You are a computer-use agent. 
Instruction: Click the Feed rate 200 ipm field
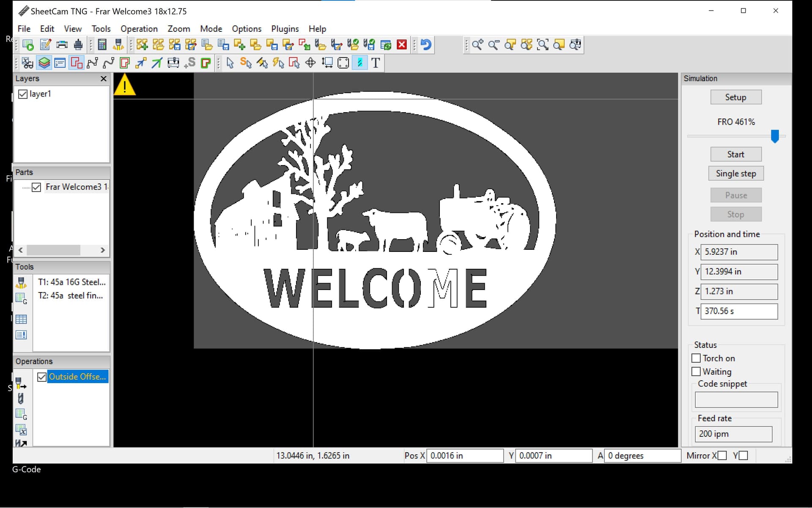point(733,434)
